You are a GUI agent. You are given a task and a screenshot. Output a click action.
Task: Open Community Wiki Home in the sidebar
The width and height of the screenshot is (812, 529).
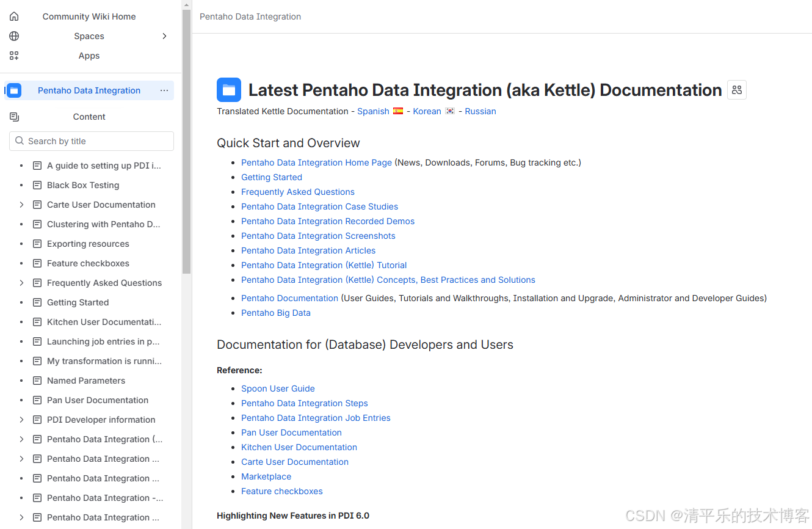click(89, 16)
